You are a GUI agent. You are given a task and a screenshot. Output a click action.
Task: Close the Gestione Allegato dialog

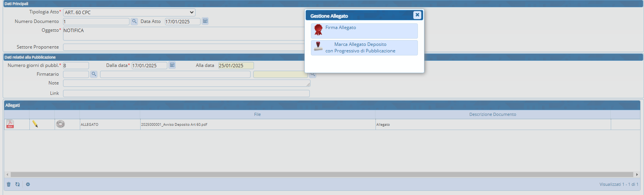pyautogui.click(x=417, y=15)
